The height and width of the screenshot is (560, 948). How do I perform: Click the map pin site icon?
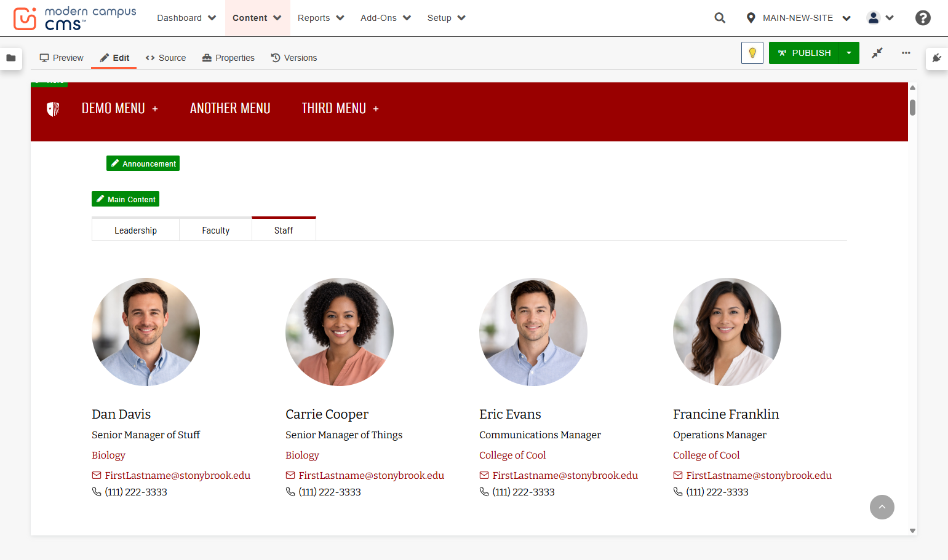click(x=751, y=18)
